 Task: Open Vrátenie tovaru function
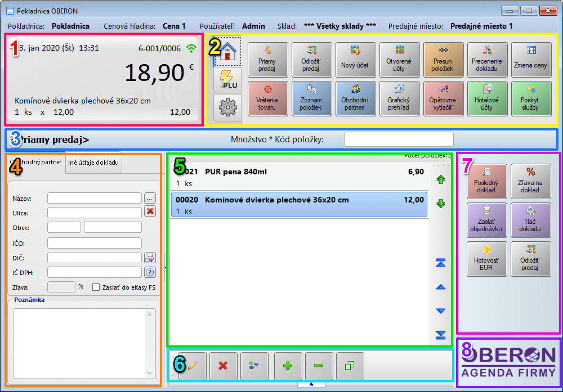pos(267,99)
